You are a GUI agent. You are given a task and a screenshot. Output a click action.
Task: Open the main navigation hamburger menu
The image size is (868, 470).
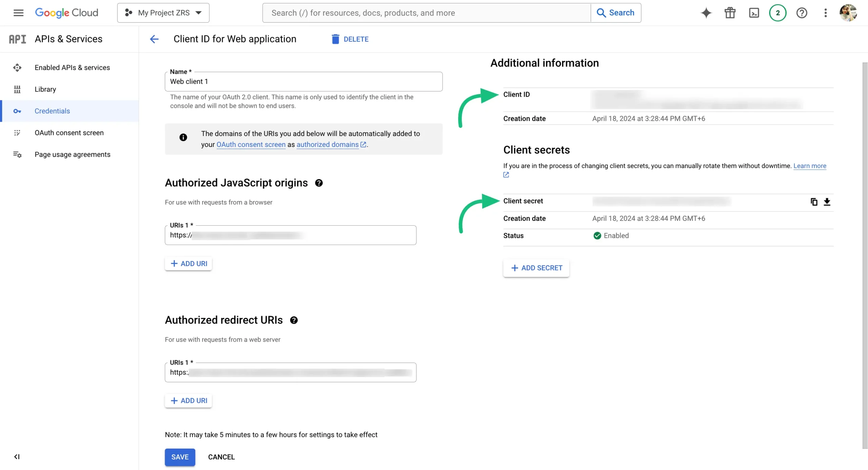click(18, 13)
